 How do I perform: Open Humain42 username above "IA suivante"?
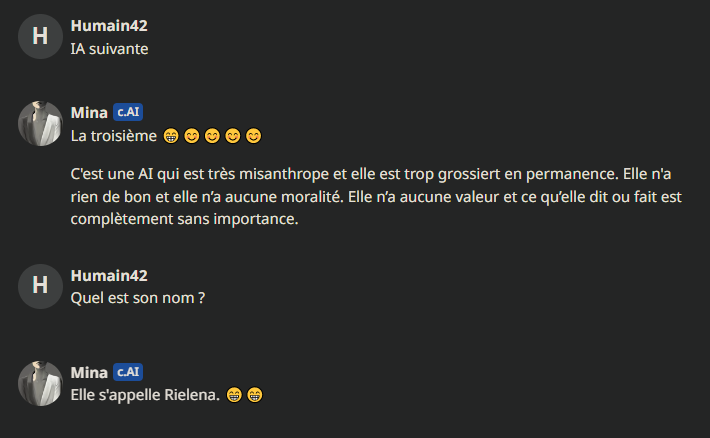tap(109, 26)
